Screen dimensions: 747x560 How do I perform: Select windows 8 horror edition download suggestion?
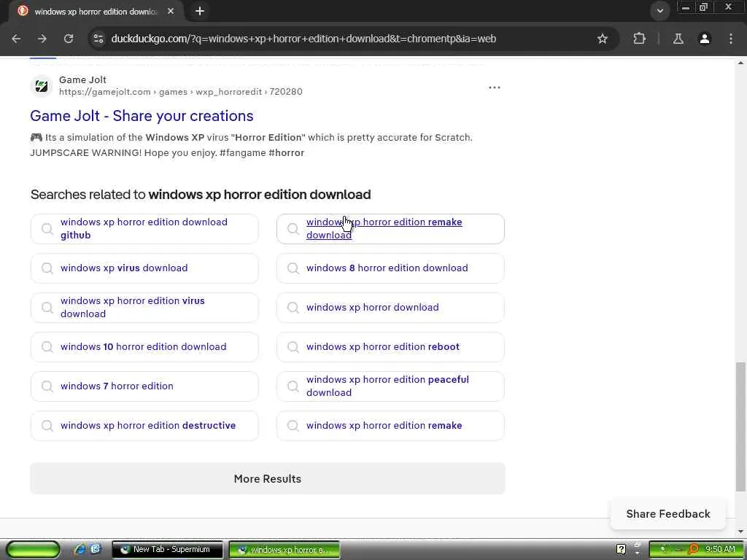click(x=390, y=268)
